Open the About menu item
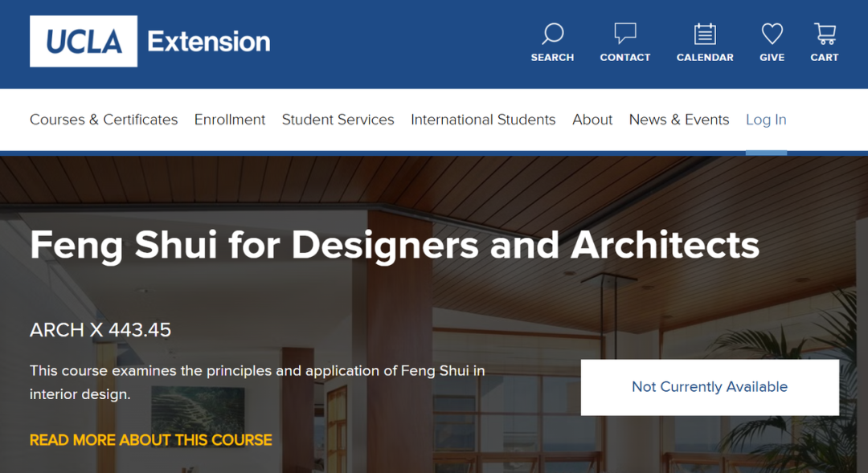This screenshot has width=868, height=473. coord(592,120)
